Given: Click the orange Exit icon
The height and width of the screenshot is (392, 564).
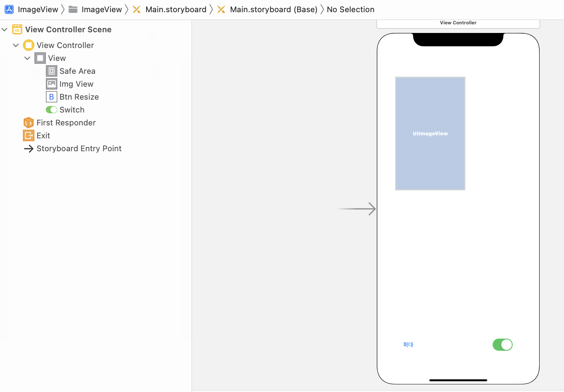Looking at the screenshot, I should [29, 135].
